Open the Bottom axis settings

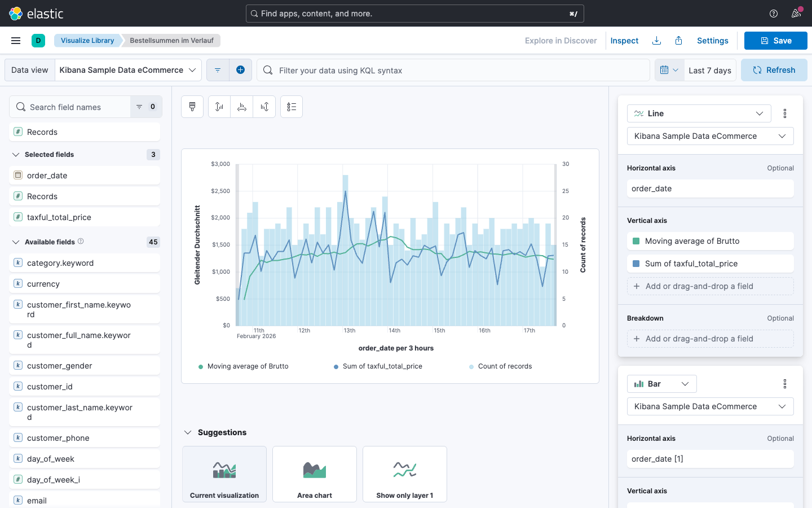click(x=242, y=107)
